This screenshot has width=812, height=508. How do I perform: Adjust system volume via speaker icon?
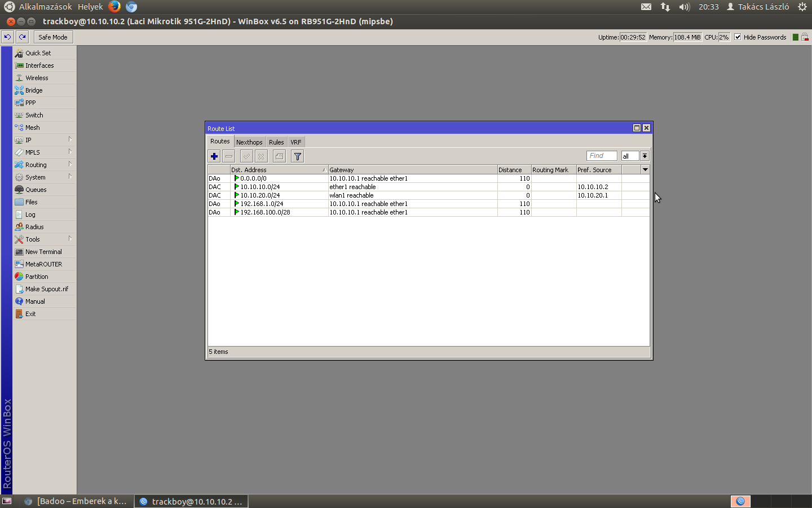click(x=683, y=7)
